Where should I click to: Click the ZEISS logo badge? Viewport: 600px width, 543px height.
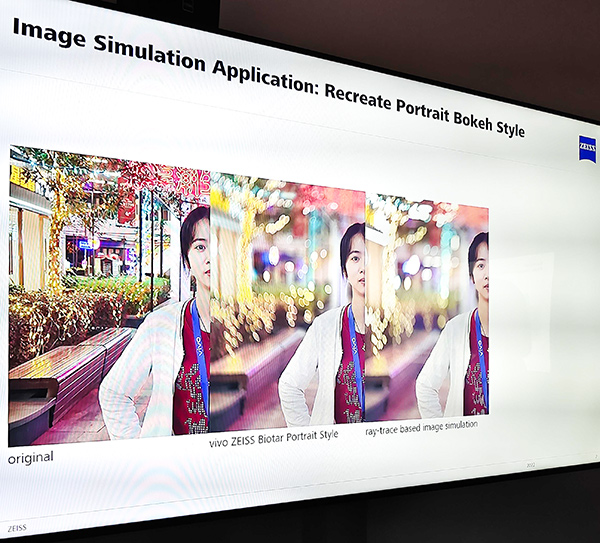[x=587, y=148]
